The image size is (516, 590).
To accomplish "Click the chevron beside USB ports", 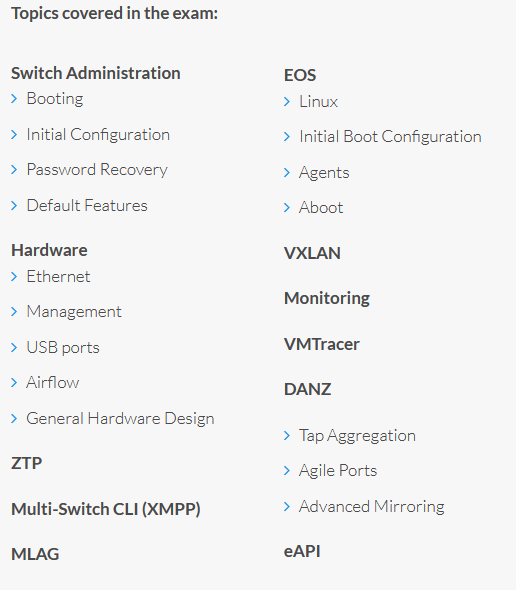I will pyautogui.click(x=14, y=347).
